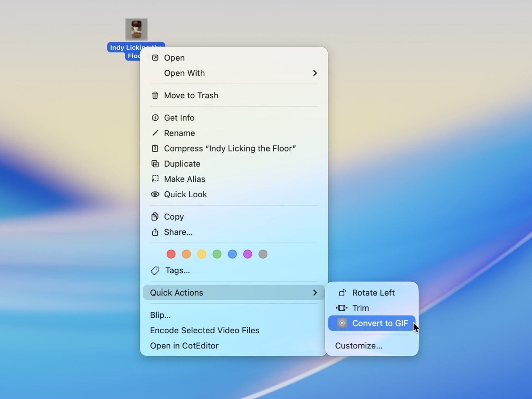Choose Encode Selected Video Files
The height and width of the screenshot is (399, 532).
coord(205,330)
